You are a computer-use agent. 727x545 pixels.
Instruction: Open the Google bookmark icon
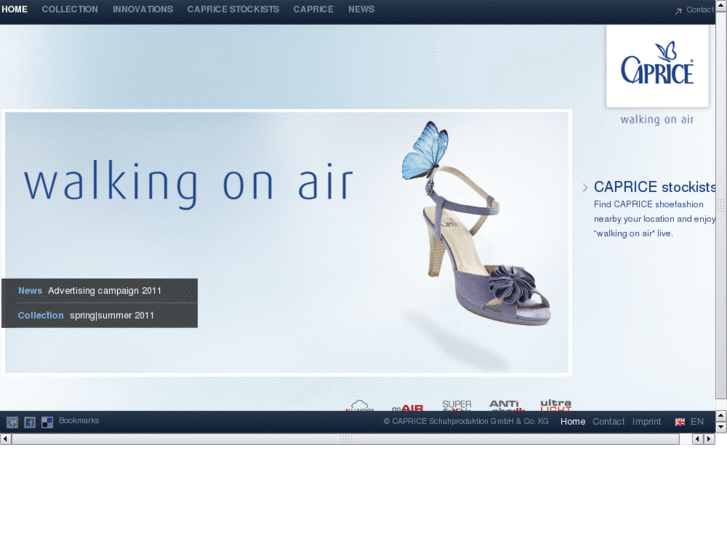[x=12, y=422]
